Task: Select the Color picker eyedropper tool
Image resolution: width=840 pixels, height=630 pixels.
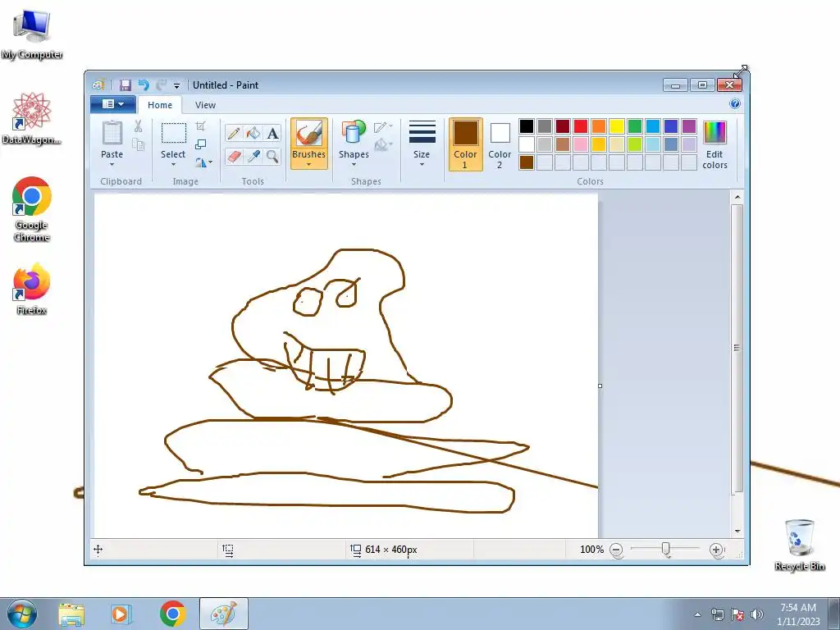Action: point(253,156)
